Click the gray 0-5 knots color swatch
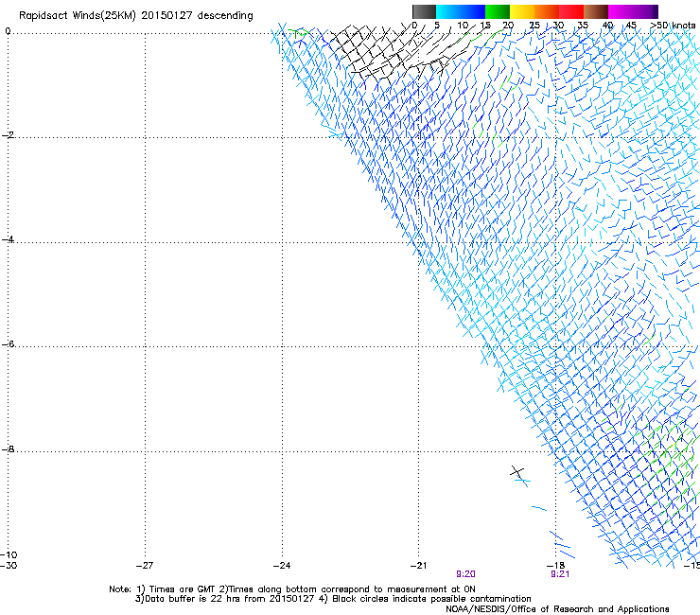Viewport: 700px width, 615px height. coord(424,11)
